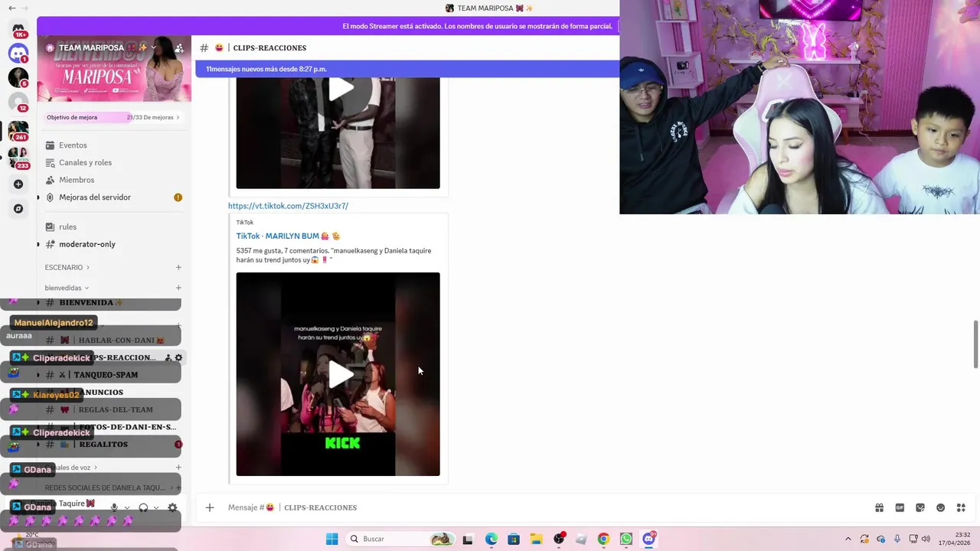Image resolution: width=980 pixels, height=551 pixels.
Task: Open the Objetivo de mejora progress bar
Action: point(113,117)
